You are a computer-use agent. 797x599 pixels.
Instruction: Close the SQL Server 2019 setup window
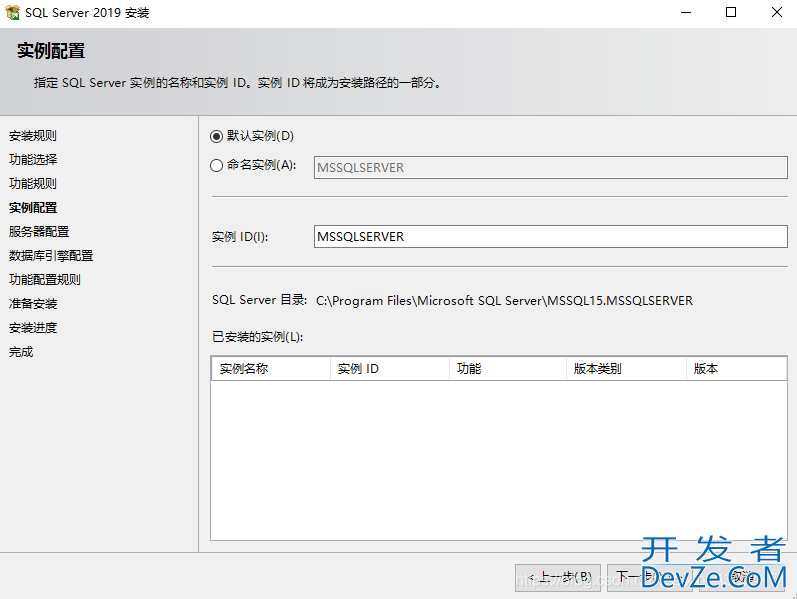(777, 12)
